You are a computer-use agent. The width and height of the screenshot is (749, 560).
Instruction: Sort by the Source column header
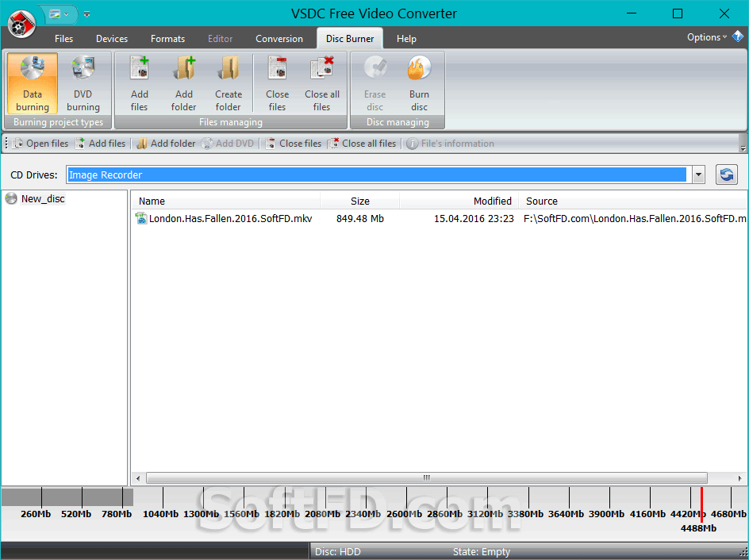point(633,201)
